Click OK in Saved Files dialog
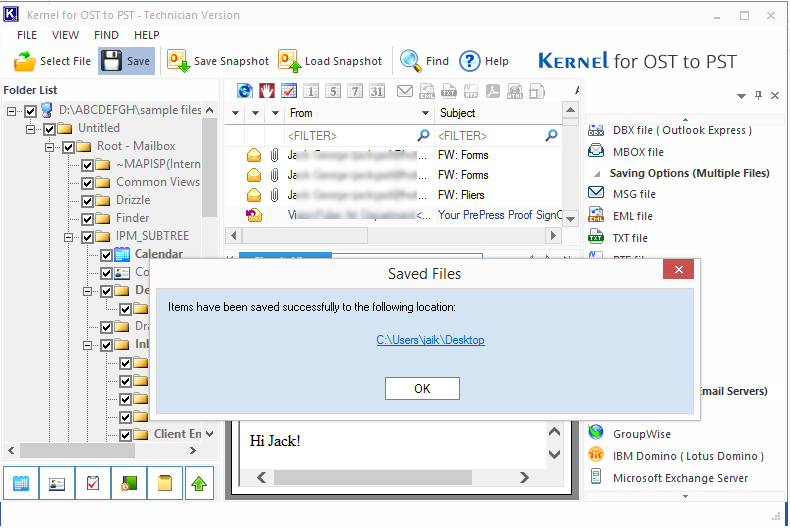The image size is (790, 528). 422,388
